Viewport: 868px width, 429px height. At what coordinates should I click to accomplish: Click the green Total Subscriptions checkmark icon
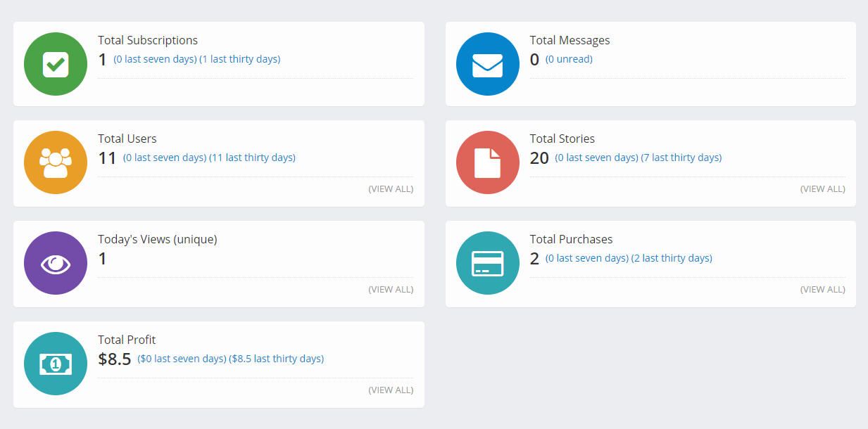[x=56, y=64]
